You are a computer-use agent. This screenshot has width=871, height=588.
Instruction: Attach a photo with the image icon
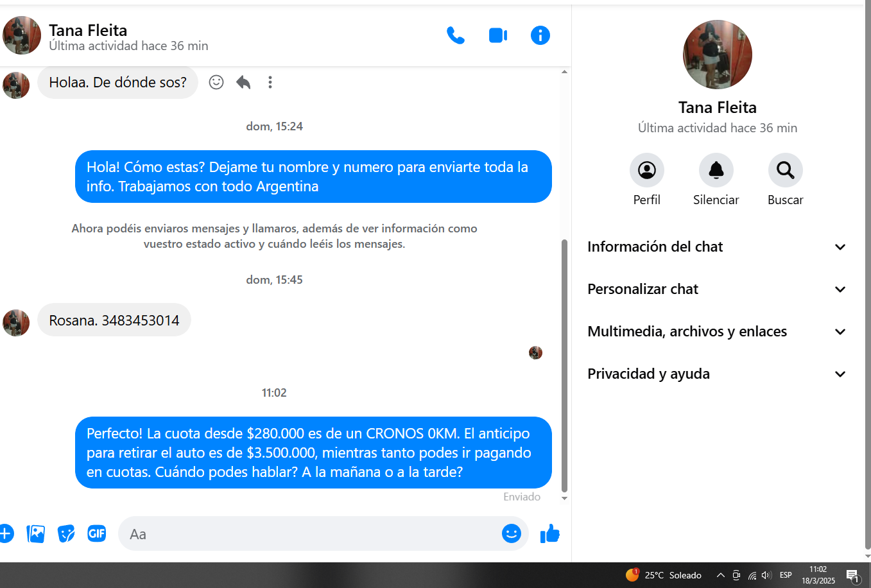click(x=36, y=533)
